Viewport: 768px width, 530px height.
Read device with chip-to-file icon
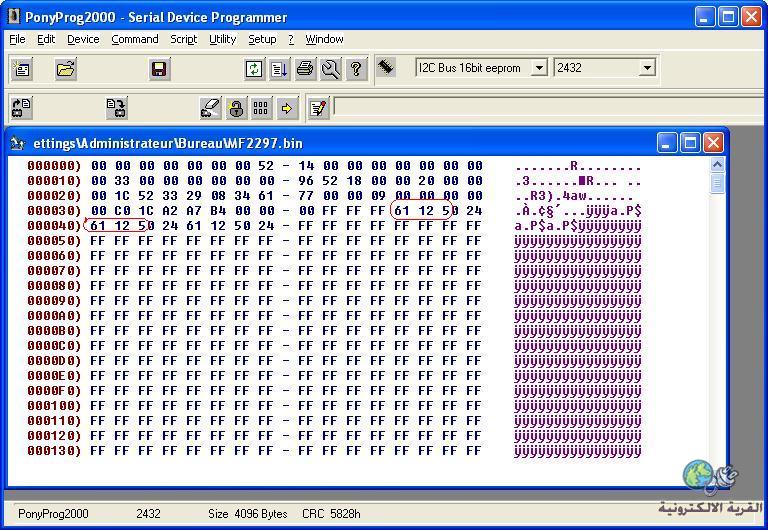click(22, 108)
